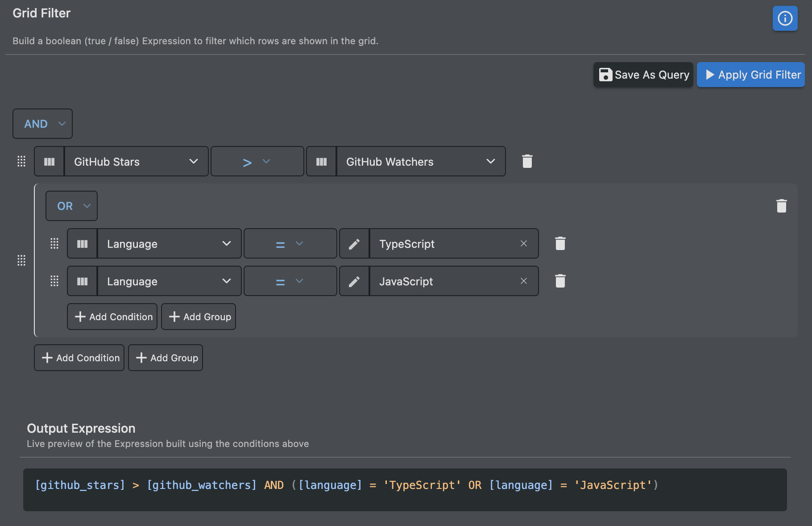Open the GitHub Watchers column dropdown
The height and width of the screenshot is (526, 812).
pos(421,161)
